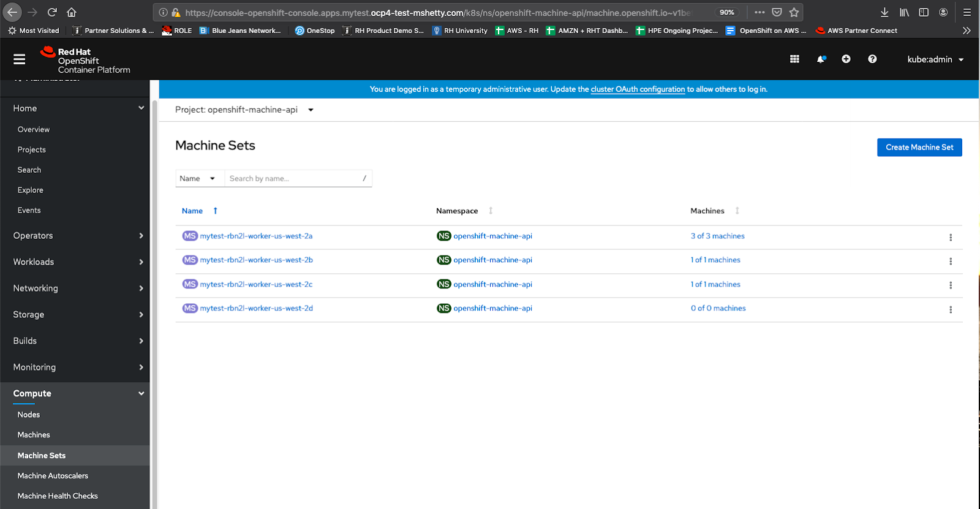Image resolution: width=980 pixels, height=509 pixels.
Task: Click the Create Machine Set button
Action: click(x=919, y=148)
